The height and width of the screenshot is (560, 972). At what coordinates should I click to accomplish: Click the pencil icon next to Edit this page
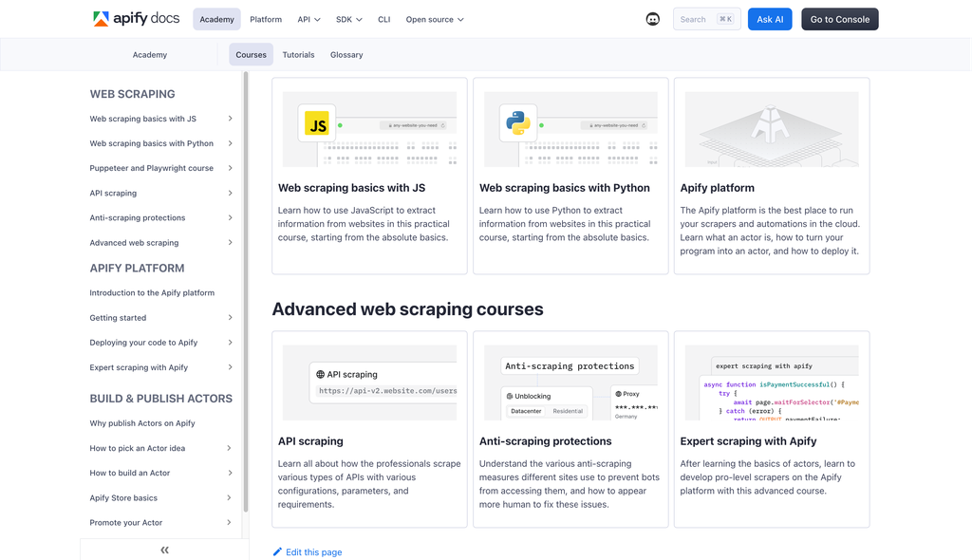(x=277, y=551)
